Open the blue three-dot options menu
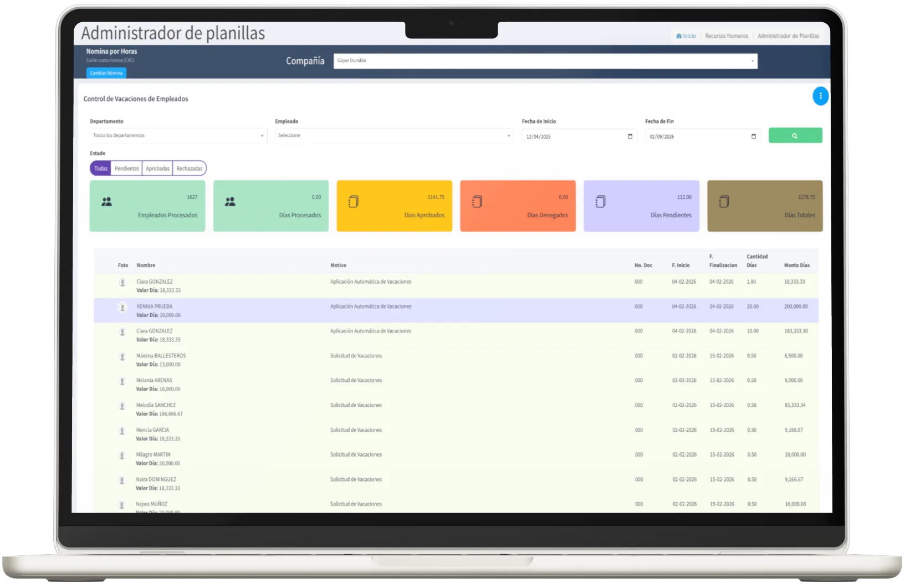905x588 pixels. click(820, 96)
